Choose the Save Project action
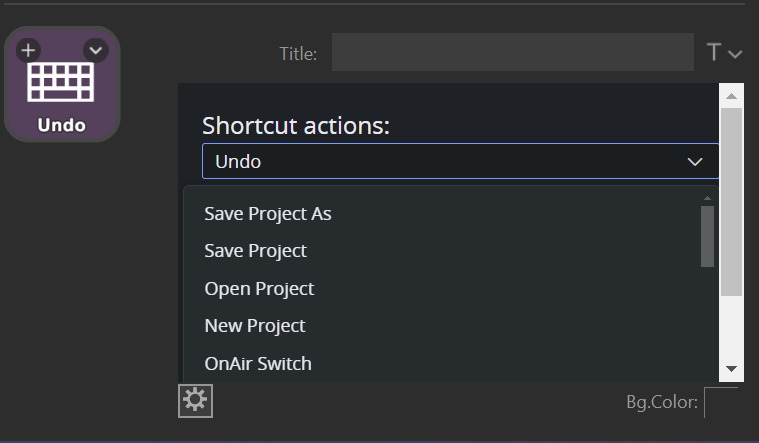Screen dimensions: 759x443 tap(256, 251)
